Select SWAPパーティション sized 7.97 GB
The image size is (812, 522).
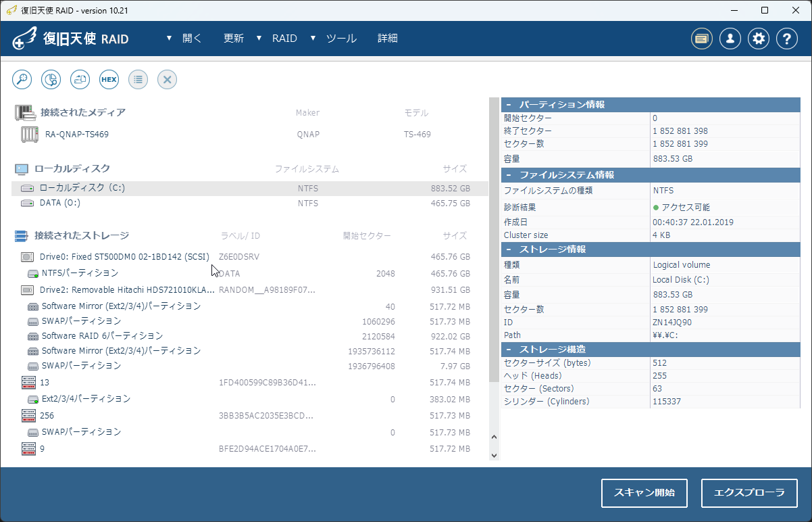250,366
